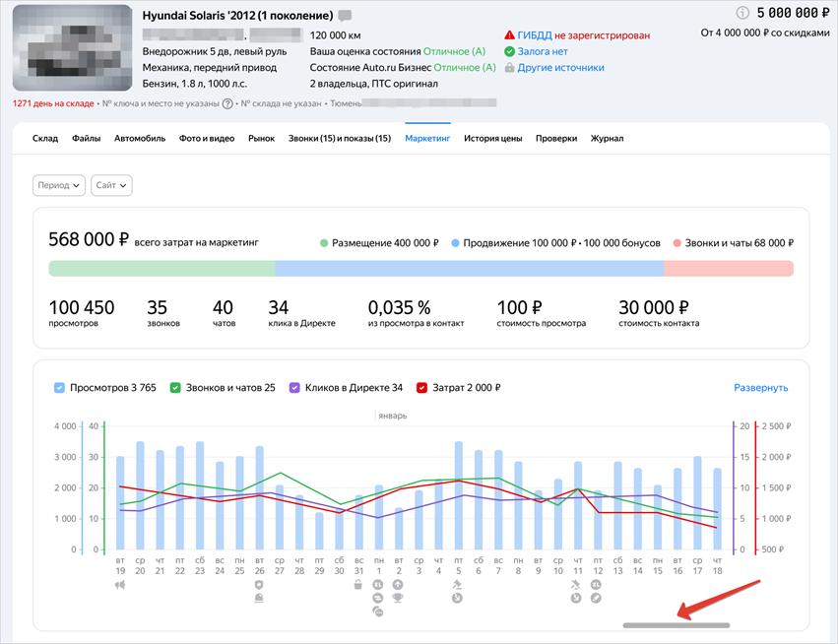Open the Журнал tab
Image resolution: width=838 pixels, height=644 pixels.
point(607,139)
